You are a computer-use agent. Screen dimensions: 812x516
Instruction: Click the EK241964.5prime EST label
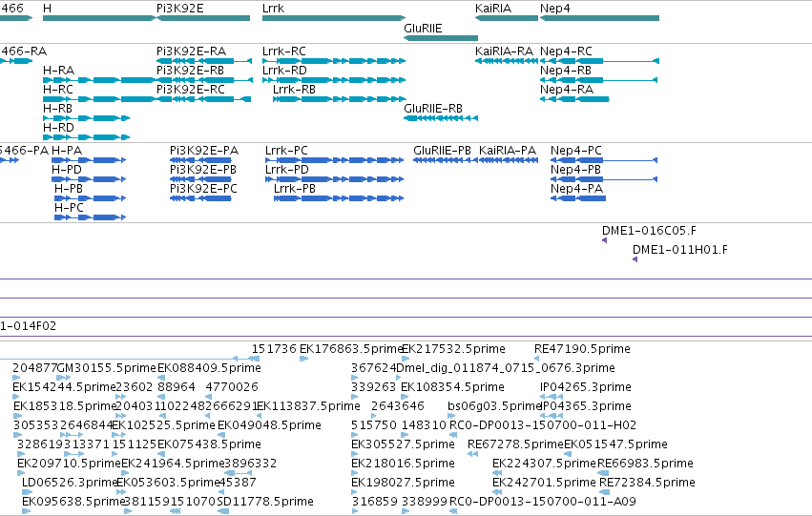click(x=173, y=464)
